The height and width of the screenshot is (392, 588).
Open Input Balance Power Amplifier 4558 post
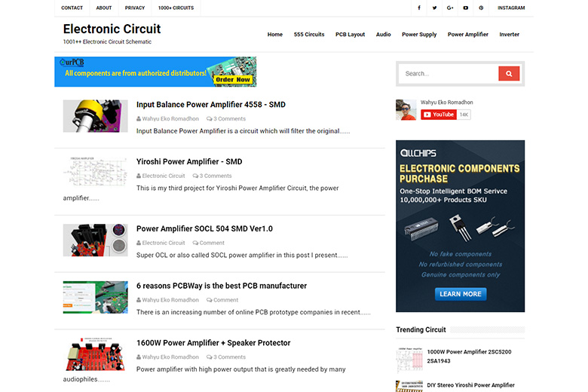[x=211, y=105]
